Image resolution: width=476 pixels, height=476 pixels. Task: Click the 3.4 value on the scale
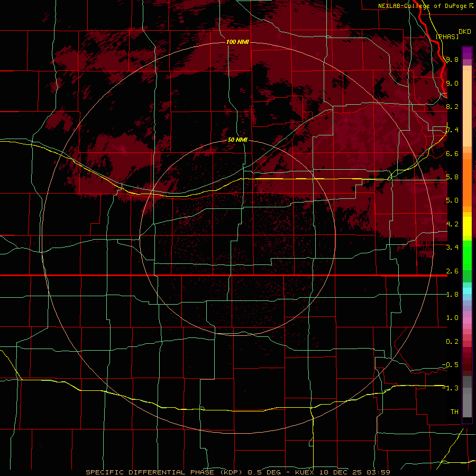(452, 248)
